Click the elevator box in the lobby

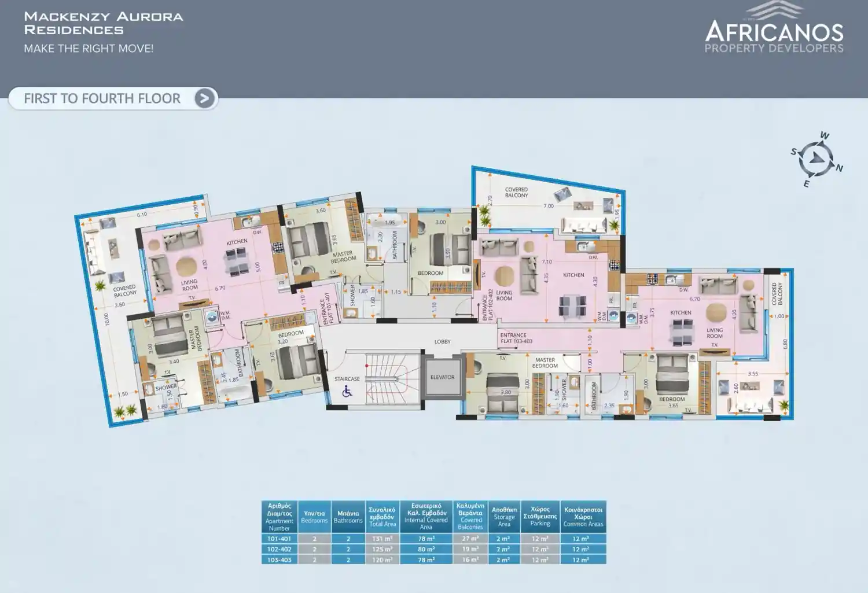443,377
